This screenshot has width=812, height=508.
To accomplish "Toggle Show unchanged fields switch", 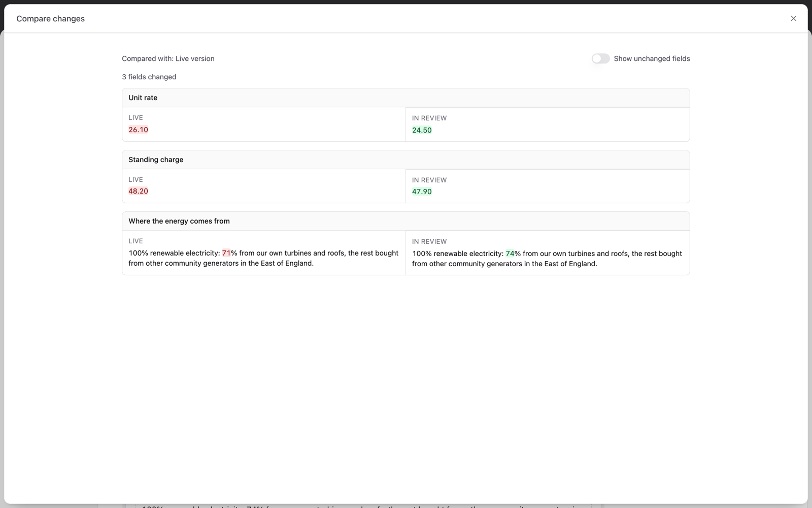I will click(600, 58).
